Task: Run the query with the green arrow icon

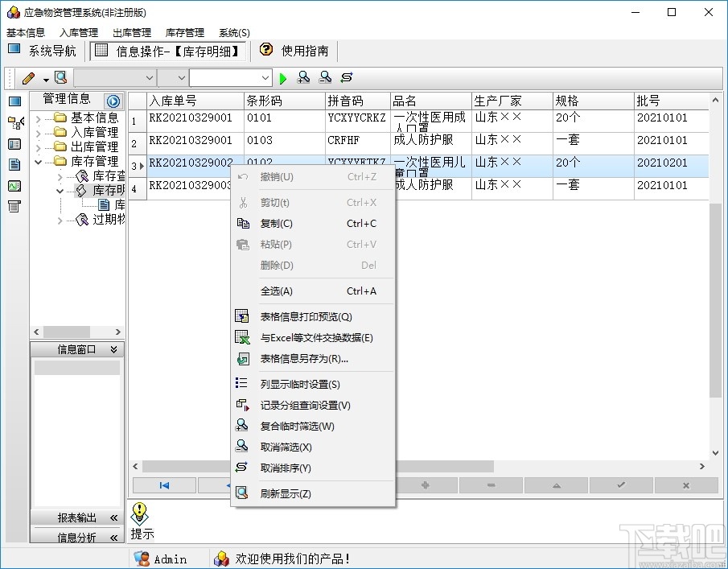Action: (282, 77)
